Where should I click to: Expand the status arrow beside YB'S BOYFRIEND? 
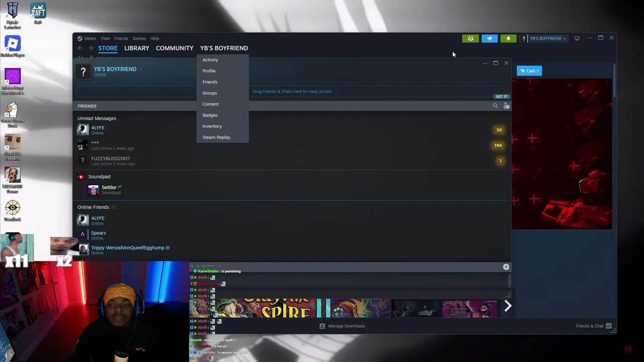(x=140, y=69)
